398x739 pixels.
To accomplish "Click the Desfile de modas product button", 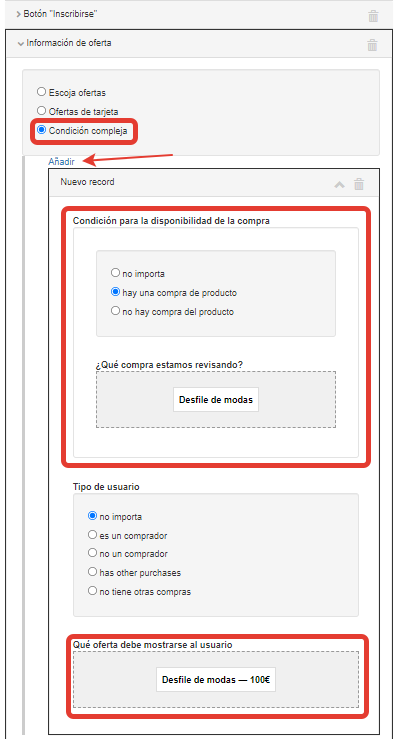I will coord(216,400).
